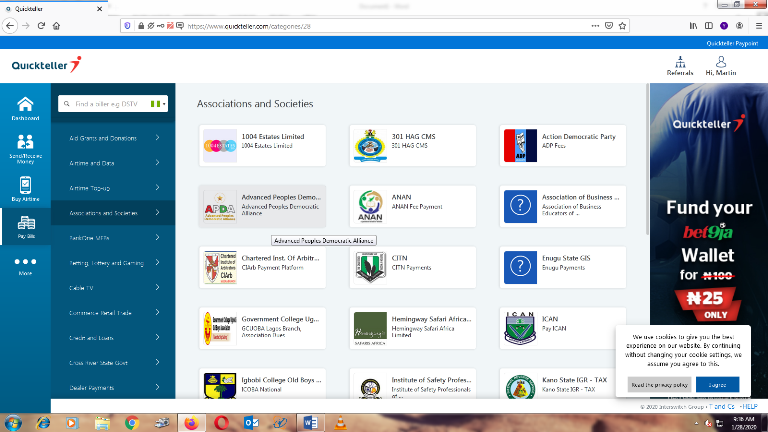
Task: Click the biller search input field
Action: click(107, 103)
